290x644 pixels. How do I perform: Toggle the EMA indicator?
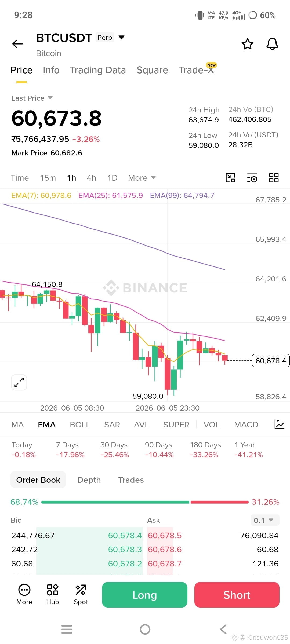coord(47,425)
